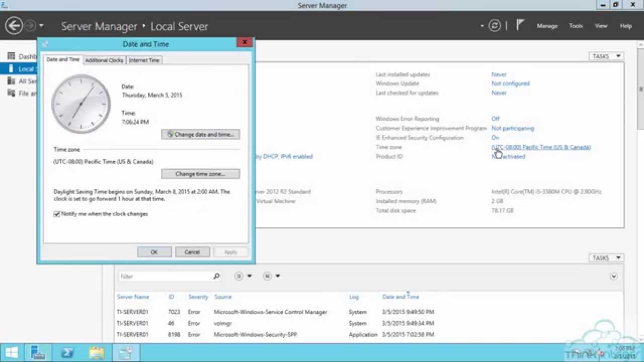This screenshot has height=362, width=644.
Task: Select the Date and Time tab
Action: click(63, 59)
